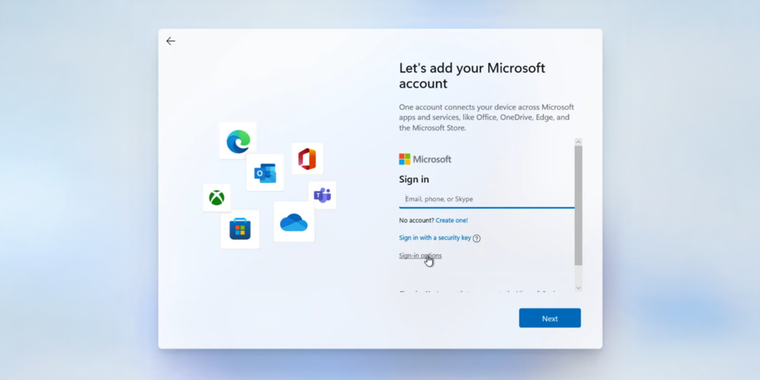Screen dimensions: 760x380
Task: Click the Sign in heading
Action: (414, 179)
